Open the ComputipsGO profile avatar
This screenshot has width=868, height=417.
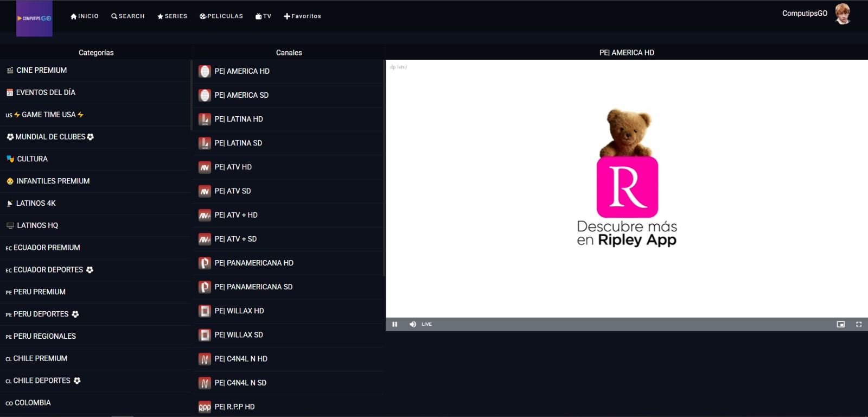click(x=843, y=14)
